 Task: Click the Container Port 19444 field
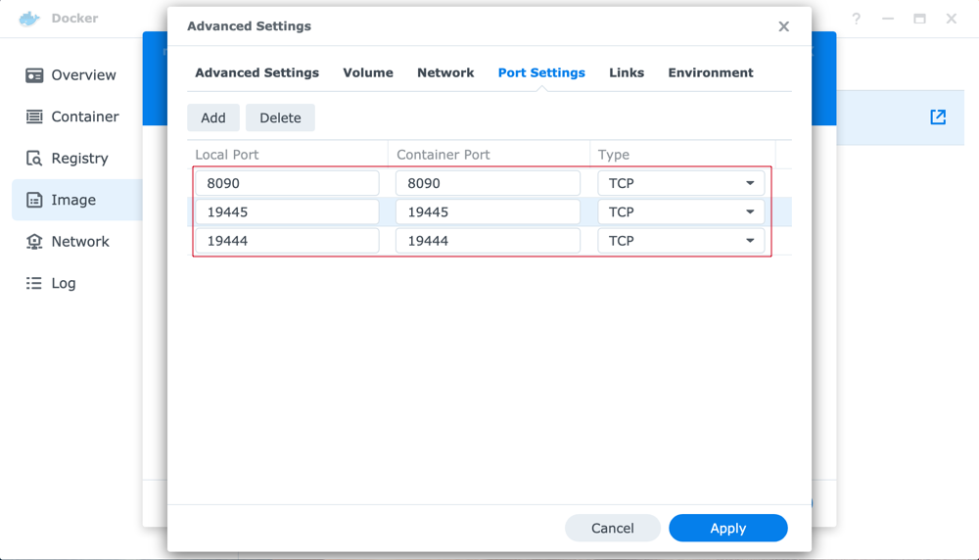[488, 241]
